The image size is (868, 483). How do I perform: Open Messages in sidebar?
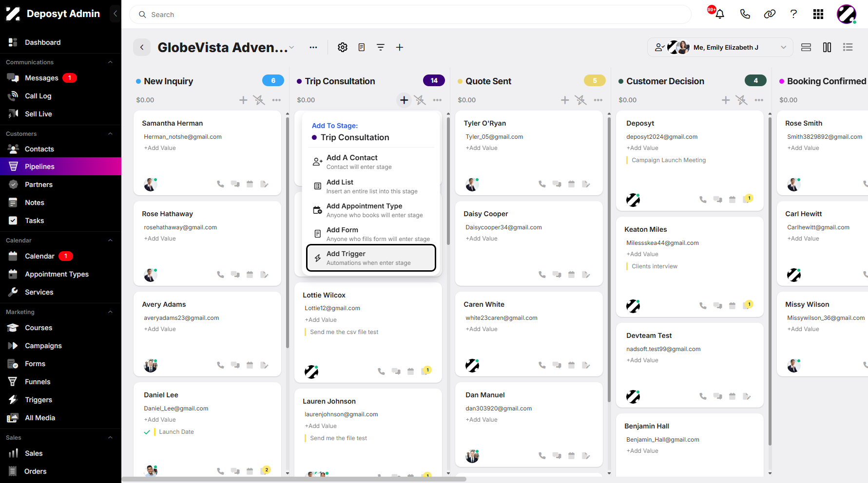60,78
